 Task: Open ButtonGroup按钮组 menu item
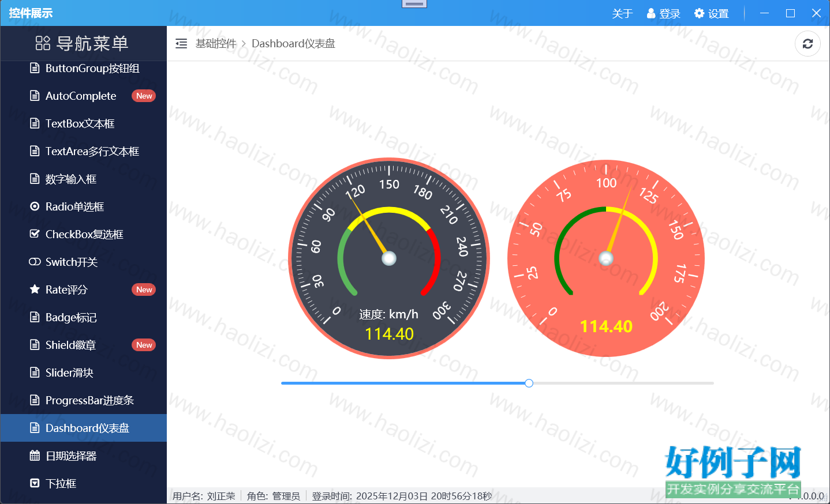click(84, 68)
